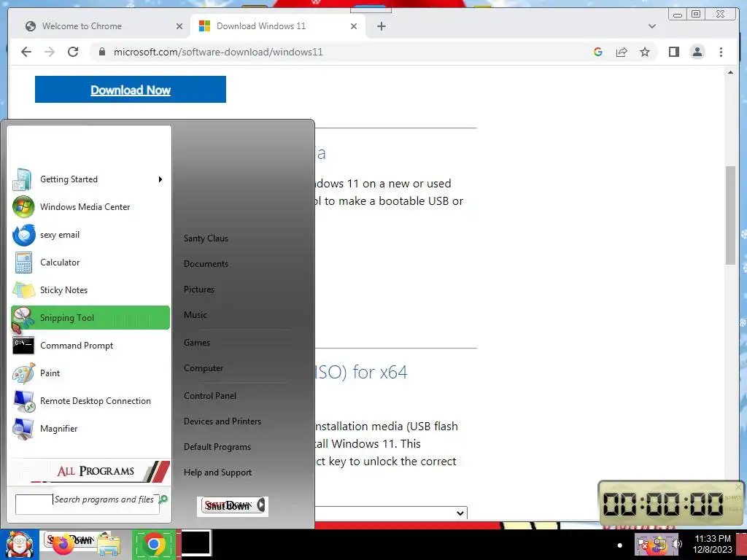The image size is (747, 560).
Task: Click the black taskbar window button
Action: click(196, 543)
